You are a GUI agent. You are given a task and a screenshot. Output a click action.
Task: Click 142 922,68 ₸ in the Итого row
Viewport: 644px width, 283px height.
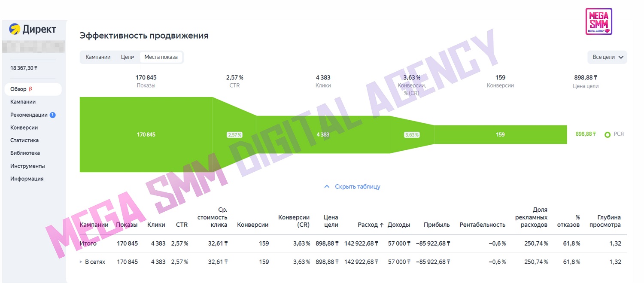pos(361,243)
